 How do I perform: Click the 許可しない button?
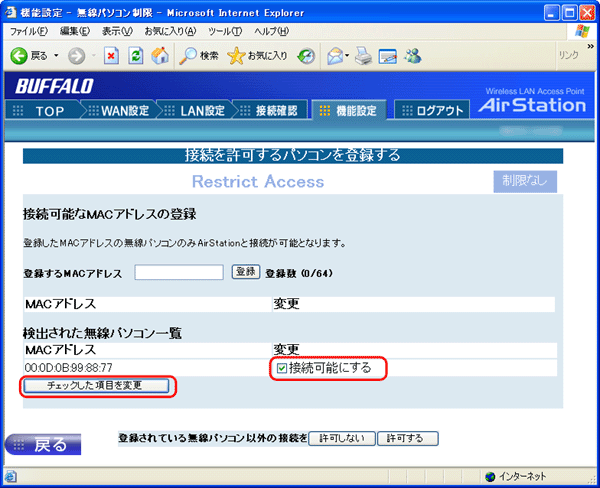point(342,438)
